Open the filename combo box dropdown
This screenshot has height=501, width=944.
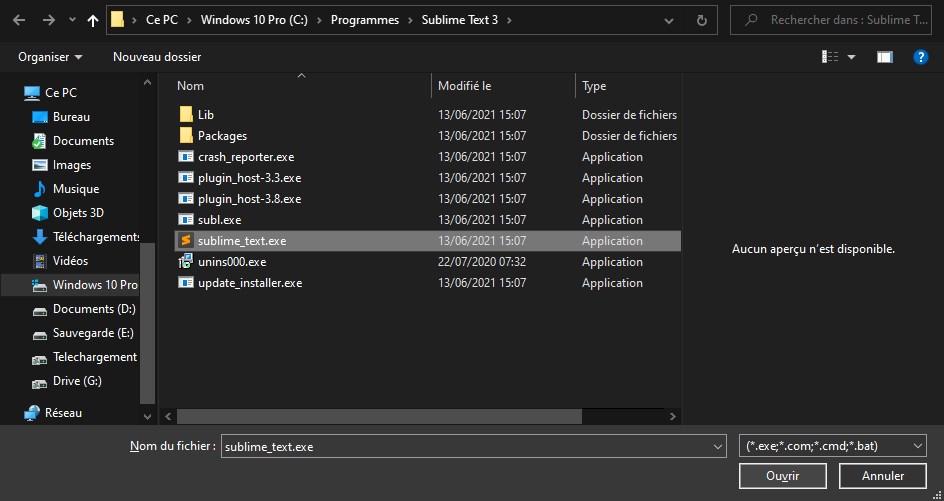click(x=718, y=447)
